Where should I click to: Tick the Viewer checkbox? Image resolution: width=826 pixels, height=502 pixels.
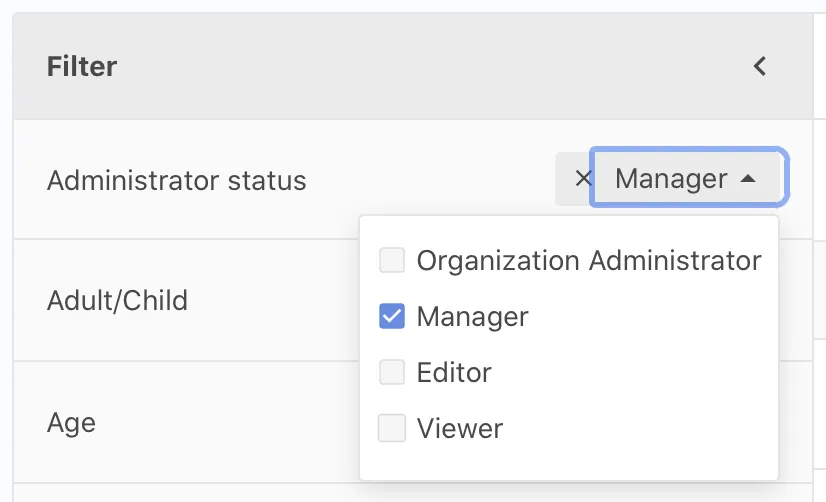tap(392, 429)
